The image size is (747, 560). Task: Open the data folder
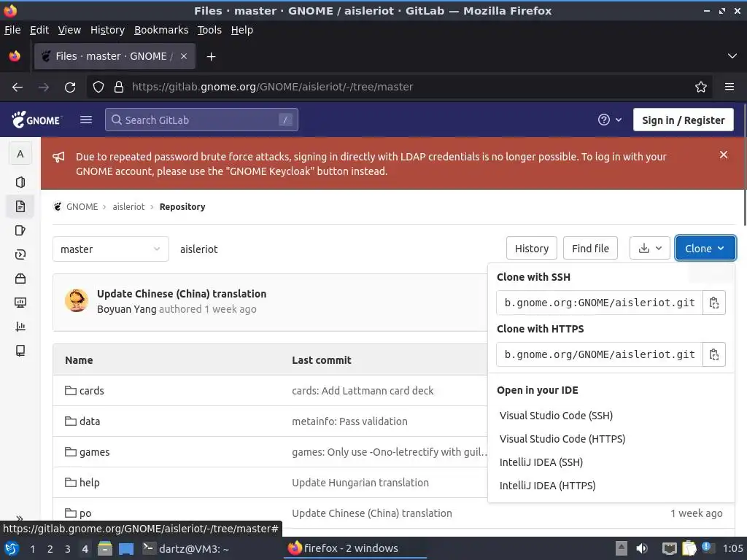[90, 421]
